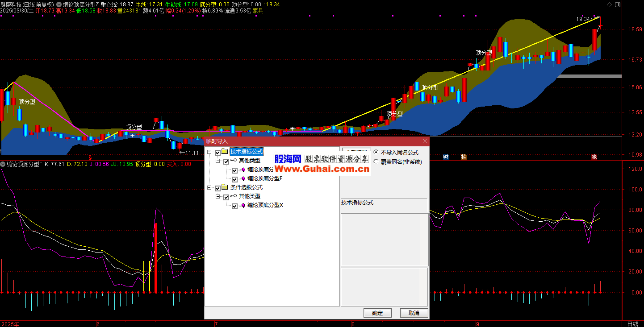Click the diamond icon at chart top-right
644x327 pixels.
click(610, 4)
